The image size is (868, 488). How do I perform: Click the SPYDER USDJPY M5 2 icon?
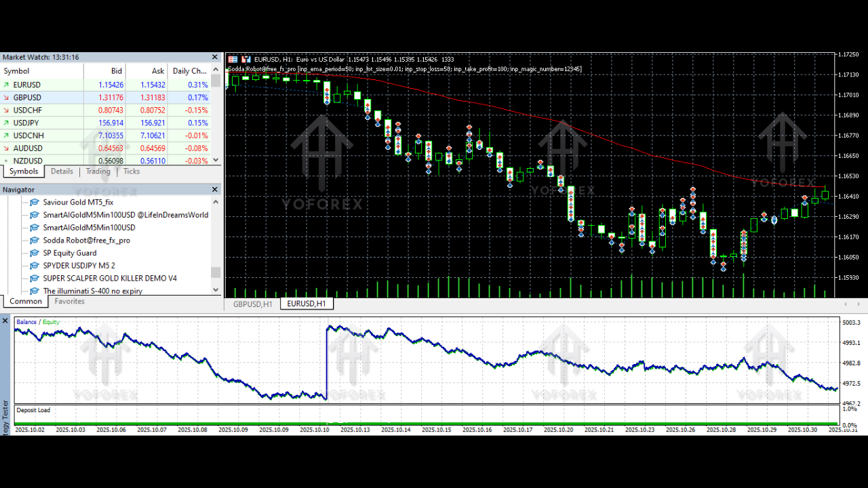35,266
